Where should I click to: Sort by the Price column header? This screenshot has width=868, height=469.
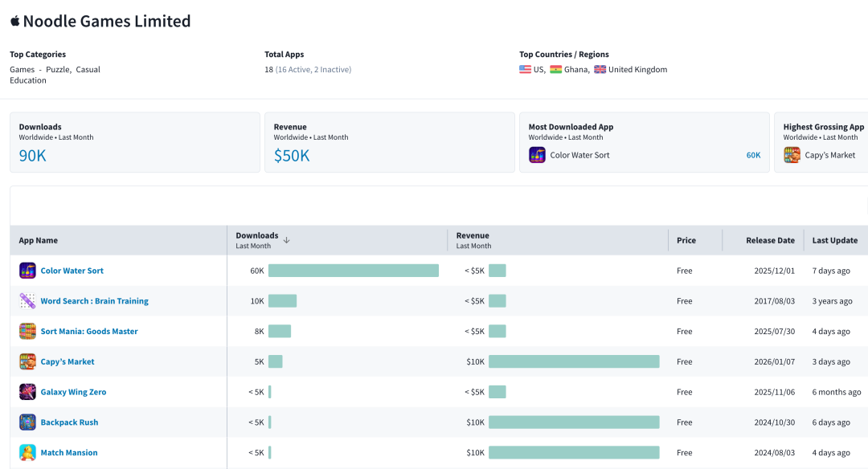686,240
